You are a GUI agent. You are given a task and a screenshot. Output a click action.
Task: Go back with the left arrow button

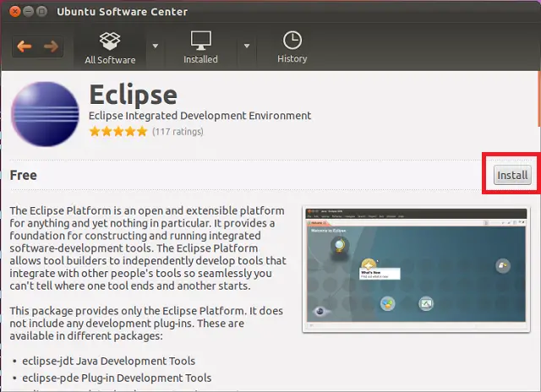pyautogui.click(x=25, y=46)
